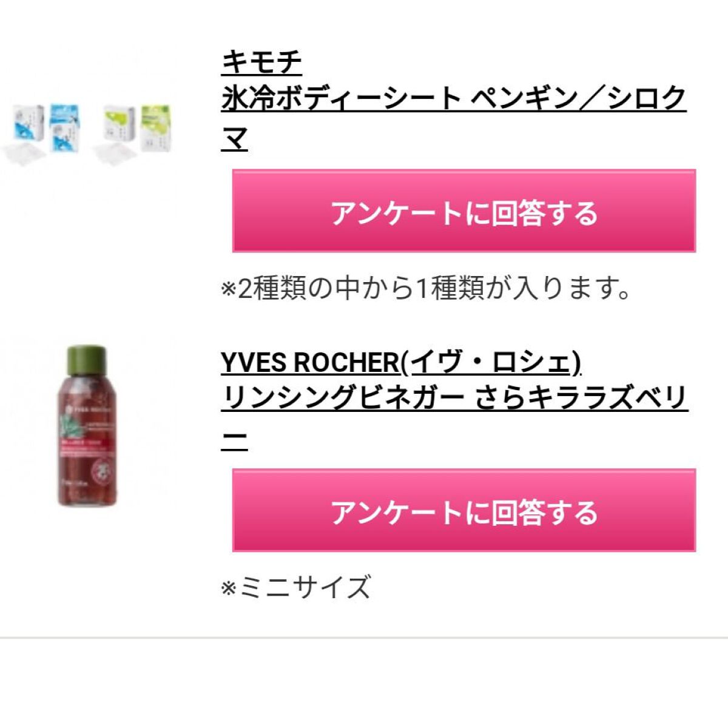Select the ※2種類の中から1種類が入ります note
Image resolution: width=728 pixels, height=728 pixels.
click(x=426, y=289)
